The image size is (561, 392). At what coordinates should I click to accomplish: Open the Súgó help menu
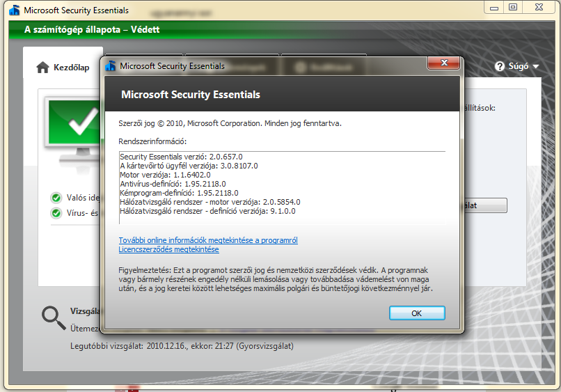coord(516,66)
